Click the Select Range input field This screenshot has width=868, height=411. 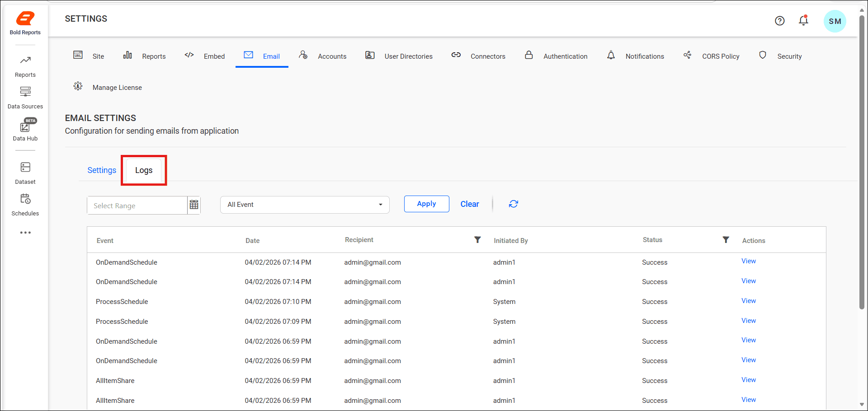click(137, 205)
